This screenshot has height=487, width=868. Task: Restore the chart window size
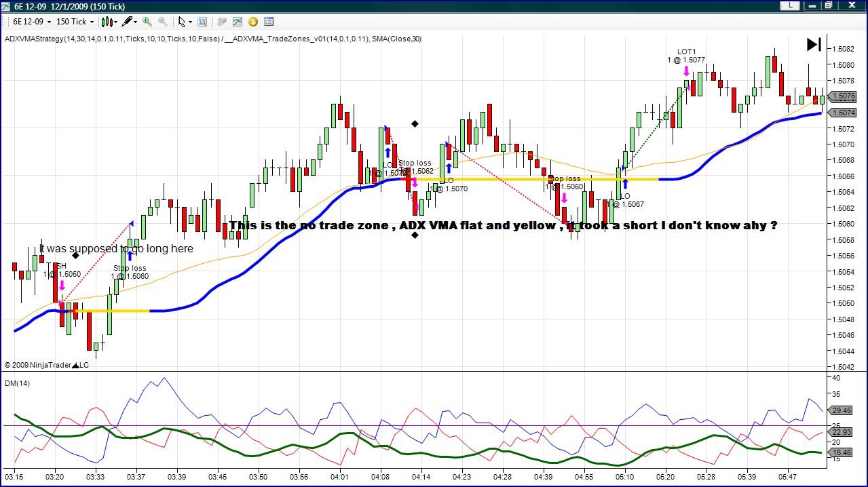click(829, 5)
